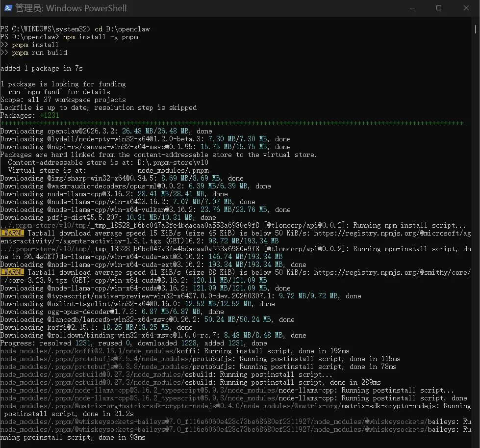Click the PowerShell icon in title bar

8,8
